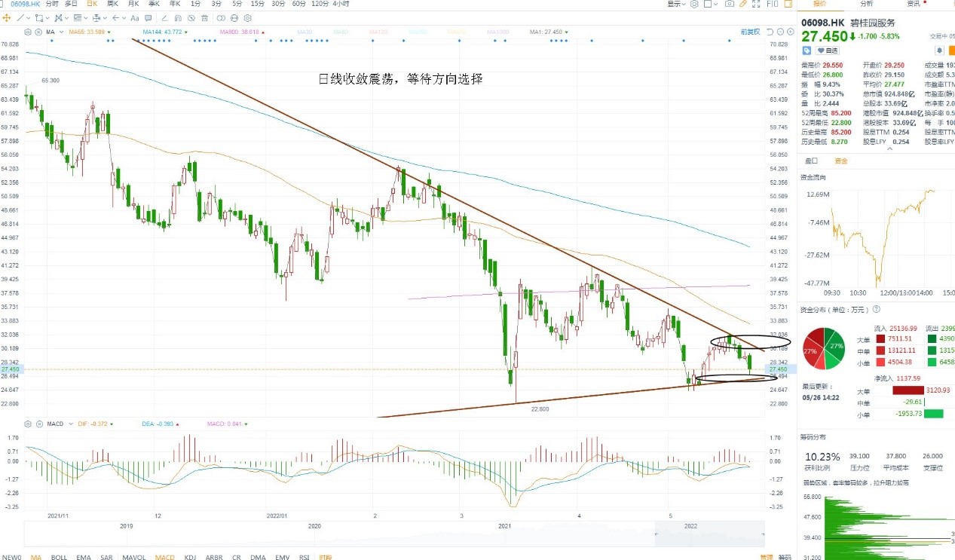Select the KDJ indicator
The height and width of the screenshot is (560, 955).
tap(190, 556)
